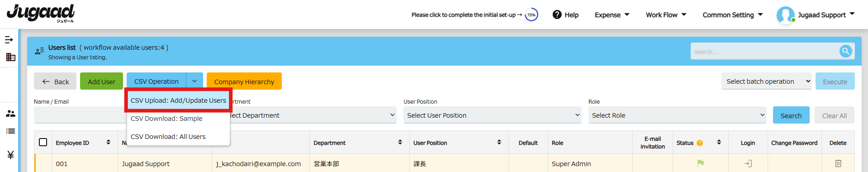Open the Common Setting dropdown menu

733,15
